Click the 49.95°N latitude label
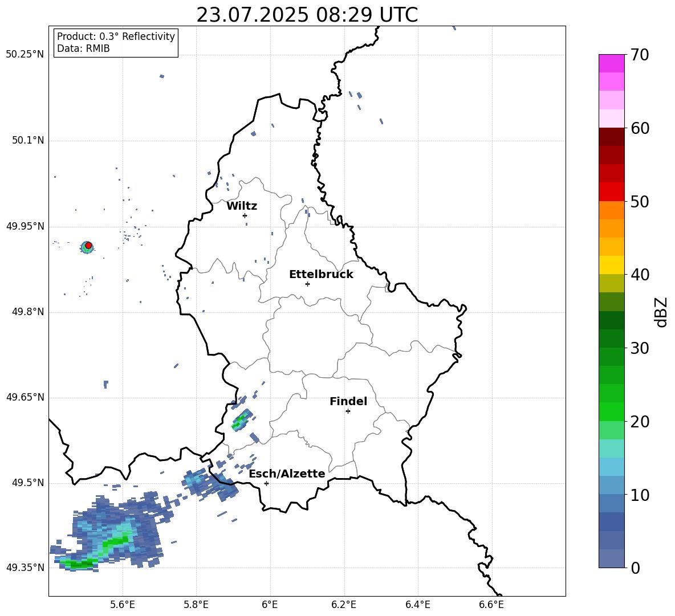 click(x=25, y=226)
